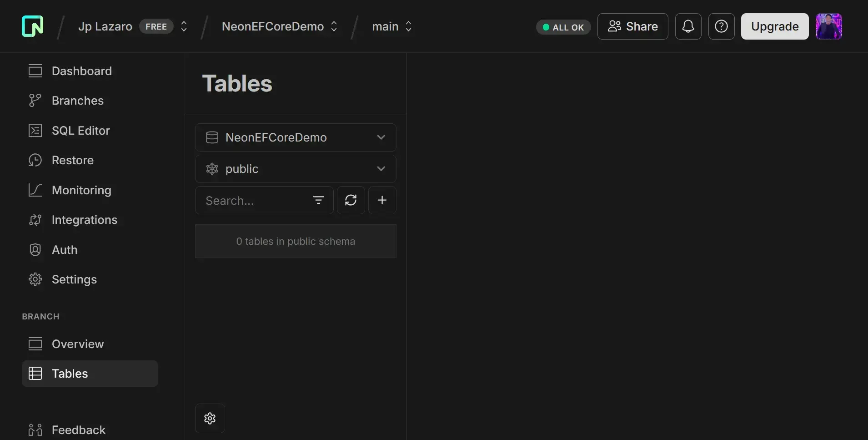Image resolution: width=868 pixels, height=440 pixels.
Task: Open SQL Editor page
Action: tap(81, 131)
